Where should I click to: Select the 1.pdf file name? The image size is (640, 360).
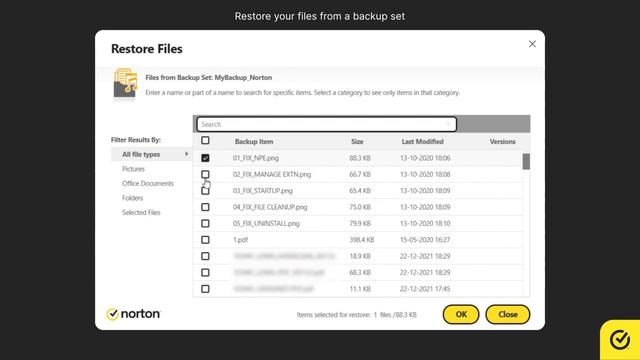point(240,240)
